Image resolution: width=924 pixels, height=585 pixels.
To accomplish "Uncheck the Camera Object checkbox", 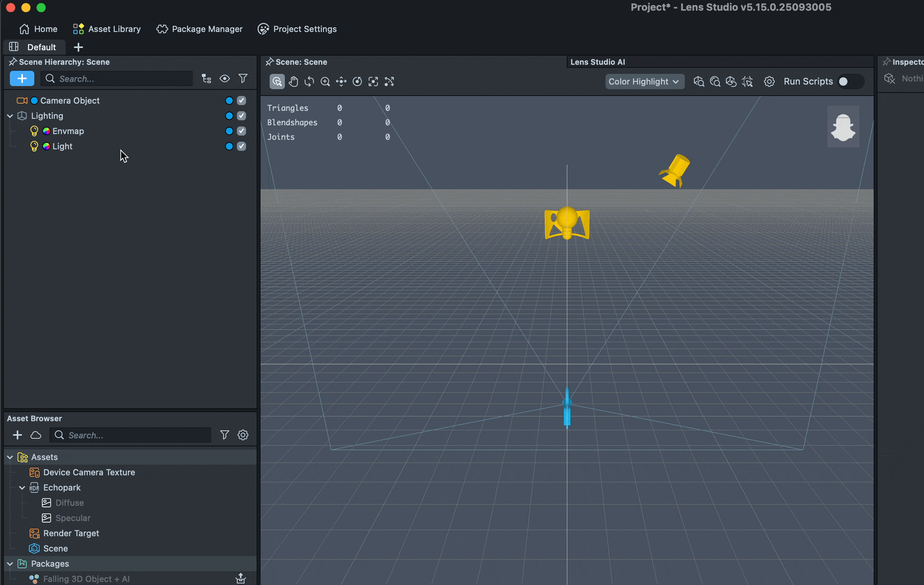I will (x=241, y=100).
